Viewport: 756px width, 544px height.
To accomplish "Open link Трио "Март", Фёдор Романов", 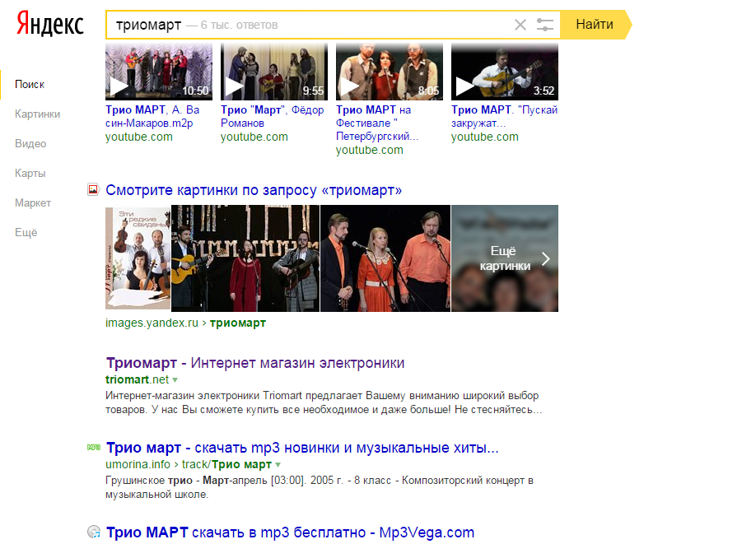I will (273, 117).
